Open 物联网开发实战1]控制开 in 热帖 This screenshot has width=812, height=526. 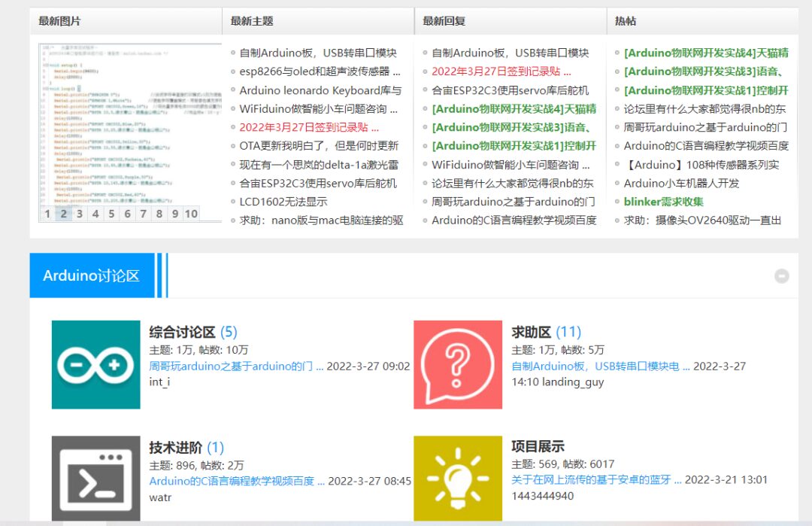[706, 90]
